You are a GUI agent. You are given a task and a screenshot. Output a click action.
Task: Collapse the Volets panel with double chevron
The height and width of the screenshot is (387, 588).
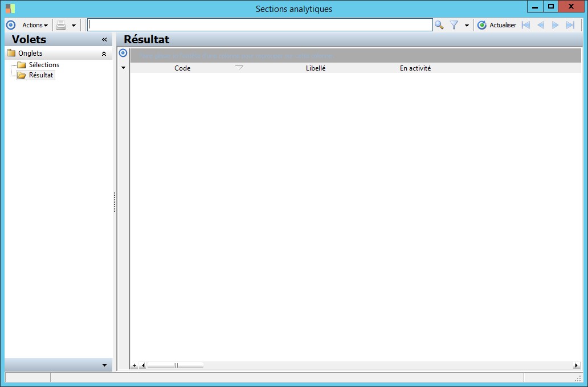pos(104,39)
